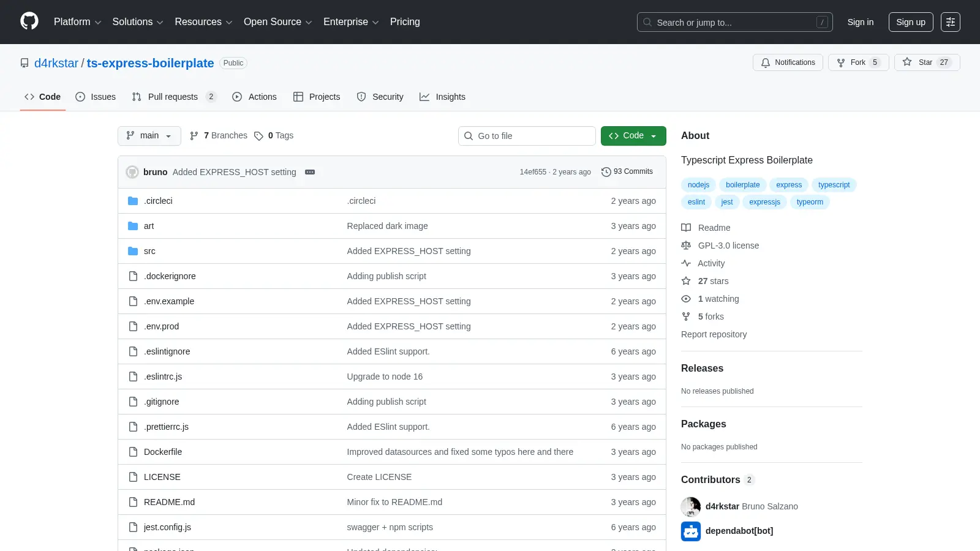The height and width of the screenshot is (551, 980).
Task: Select the Code tab
Action: click(x=42, y=97)
